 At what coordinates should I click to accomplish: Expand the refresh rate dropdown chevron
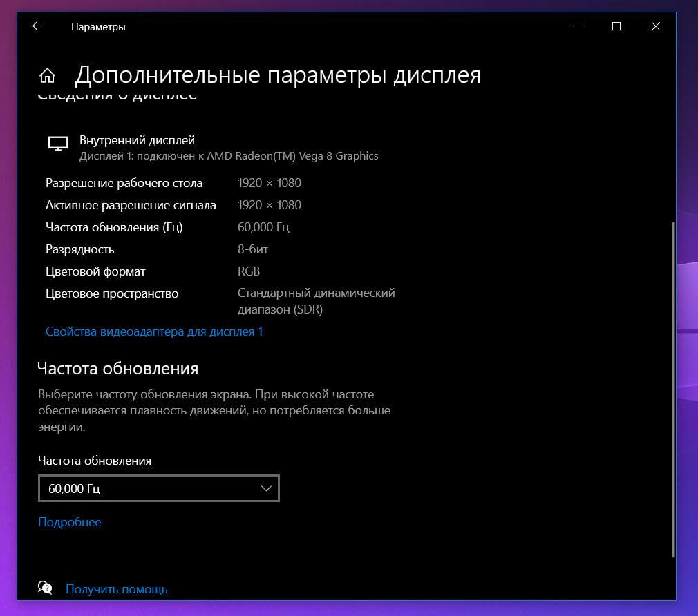[x=266, y=488]
